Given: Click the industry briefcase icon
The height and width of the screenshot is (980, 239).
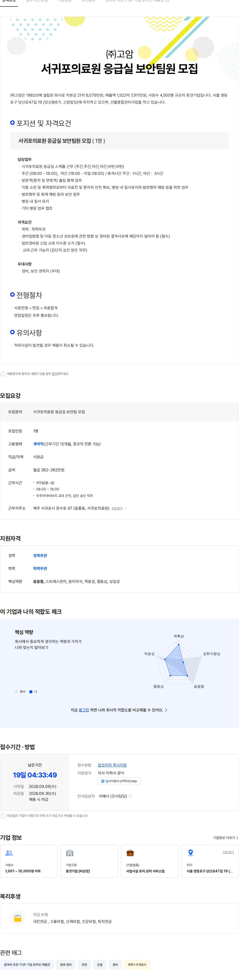Looking at the screenshot, I should click(x=130, y=853).
